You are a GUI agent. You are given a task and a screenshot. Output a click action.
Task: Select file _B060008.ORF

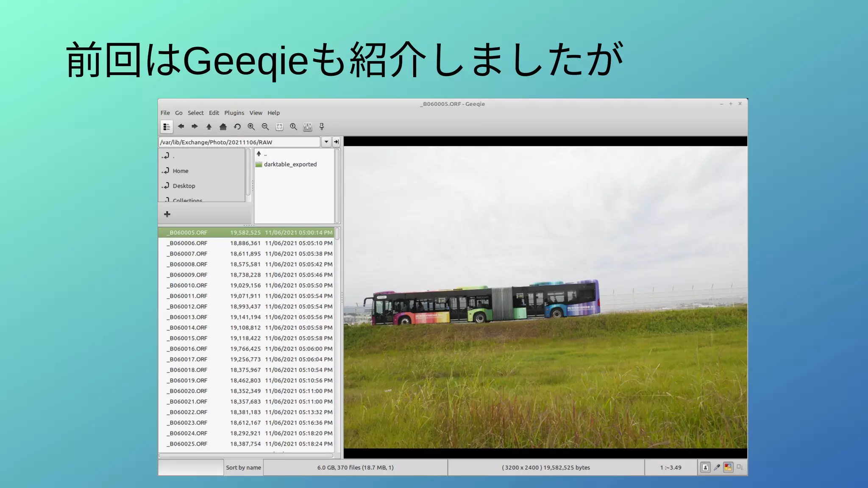click(x=246, y=264)
